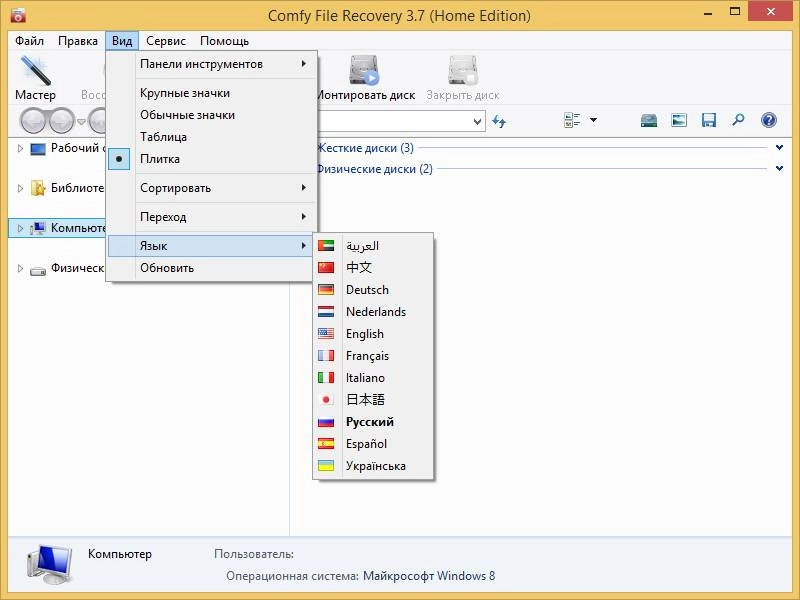
Task: Click the Russian flag icon
Action: 326,422
